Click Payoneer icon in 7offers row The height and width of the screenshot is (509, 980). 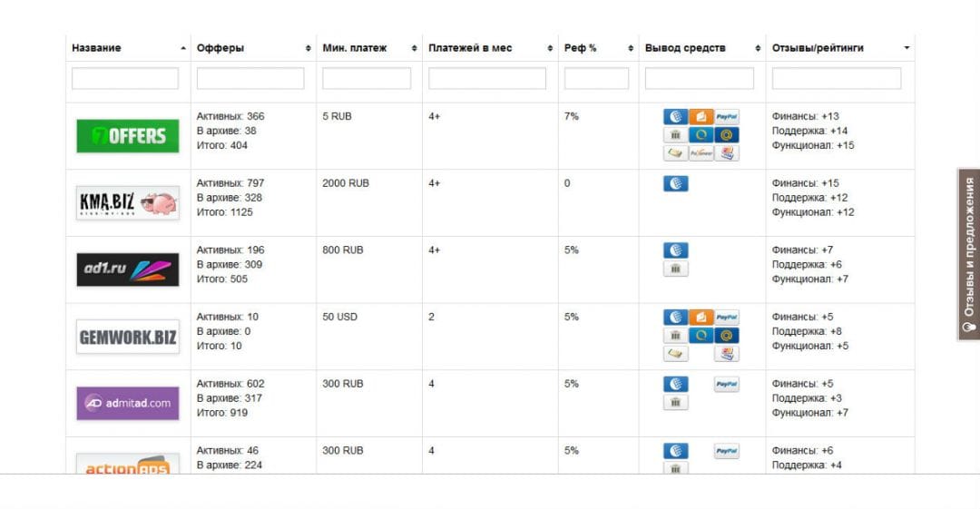[701, 153]
